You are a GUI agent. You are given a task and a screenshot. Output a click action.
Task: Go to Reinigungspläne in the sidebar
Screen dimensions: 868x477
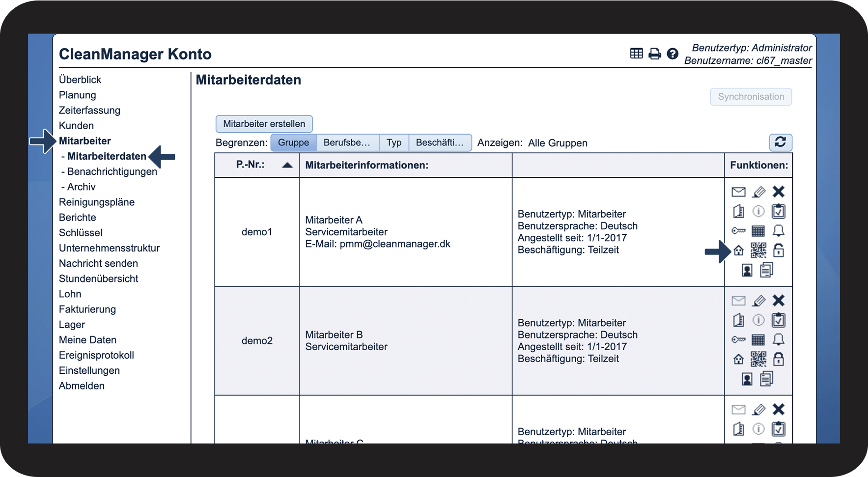pyautogui.click(x=97, y=202)
